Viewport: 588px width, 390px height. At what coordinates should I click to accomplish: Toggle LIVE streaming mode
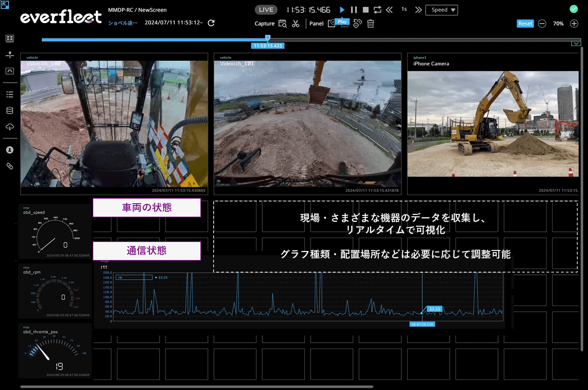(266, 10)
